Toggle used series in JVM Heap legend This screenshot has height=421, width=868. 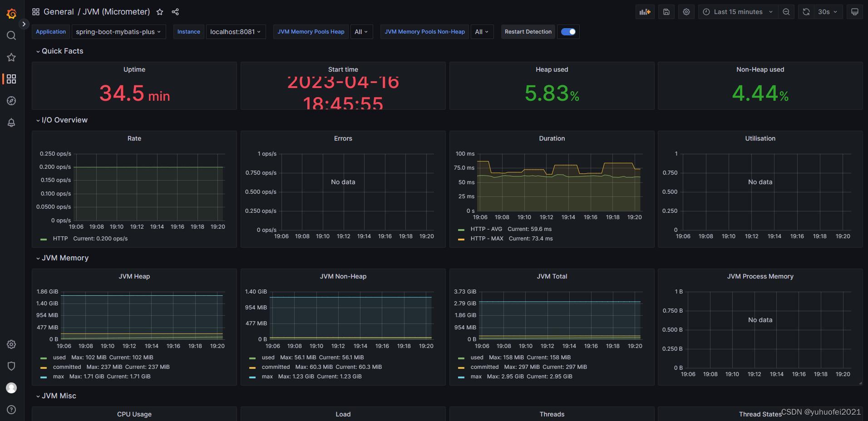(x=59, y=357)
